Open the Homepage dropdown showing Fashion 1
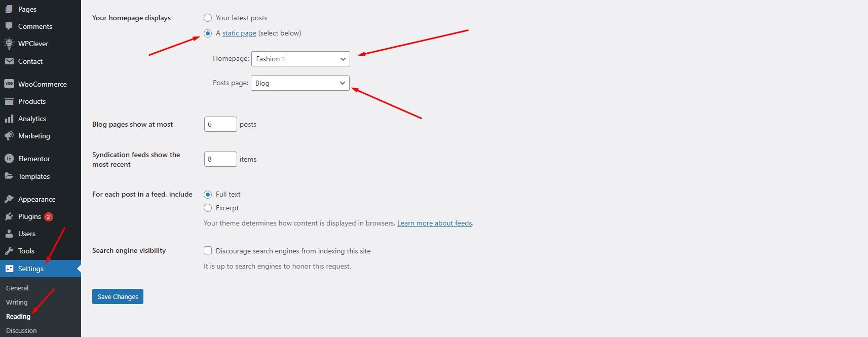Viewport: 868px width, 337px height. (300, 59)
